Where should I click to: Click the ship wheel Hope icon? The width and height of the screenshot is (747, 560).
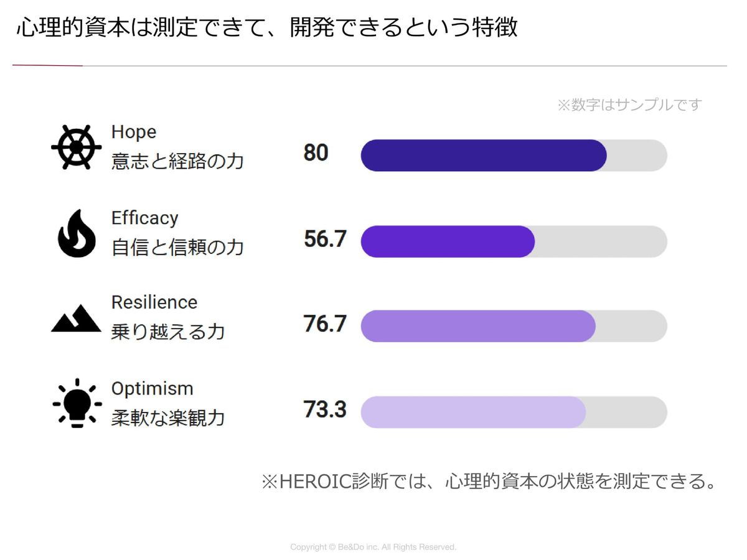(x=76, y=147)
